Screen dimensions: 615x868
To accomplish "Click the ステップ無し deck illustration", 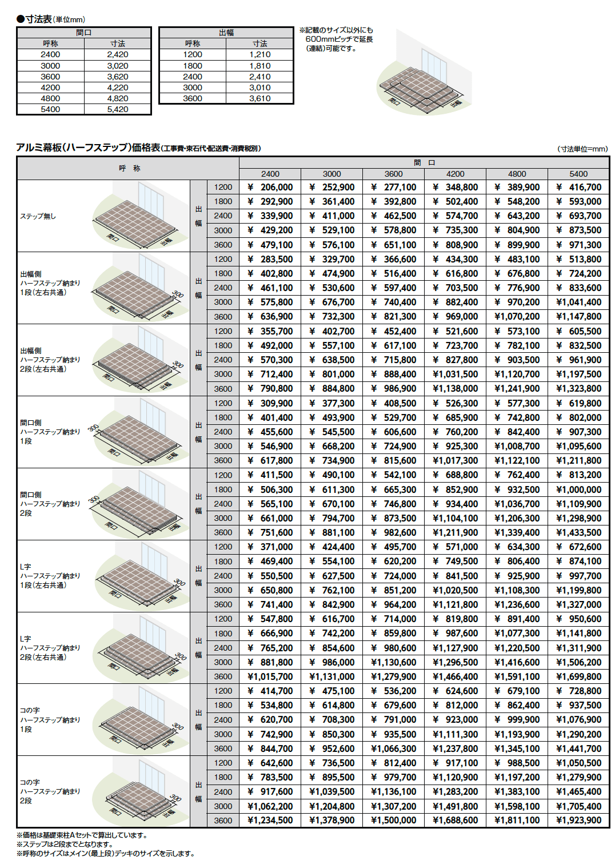I will click(137, 216).
